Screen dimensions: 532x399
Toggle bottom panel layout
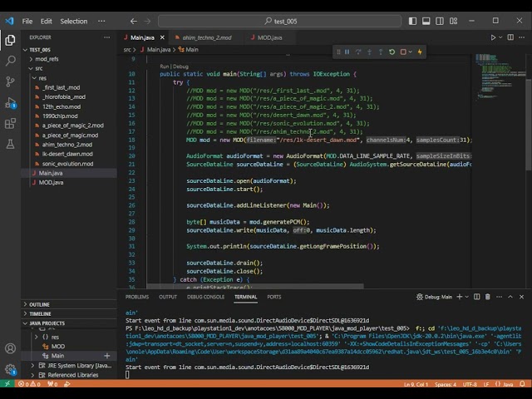pyautogui.click(x=426, y=21)
